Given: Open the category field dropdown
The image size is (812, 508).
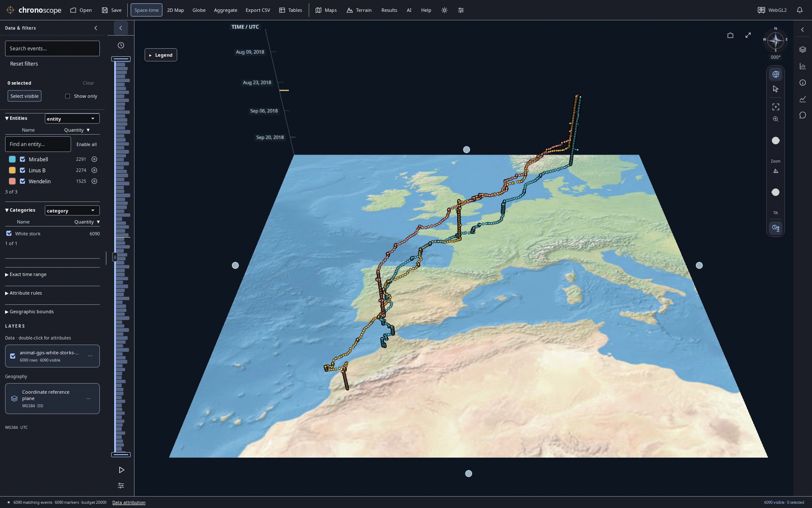Looking at the screenshot, I should pos(72,210).
